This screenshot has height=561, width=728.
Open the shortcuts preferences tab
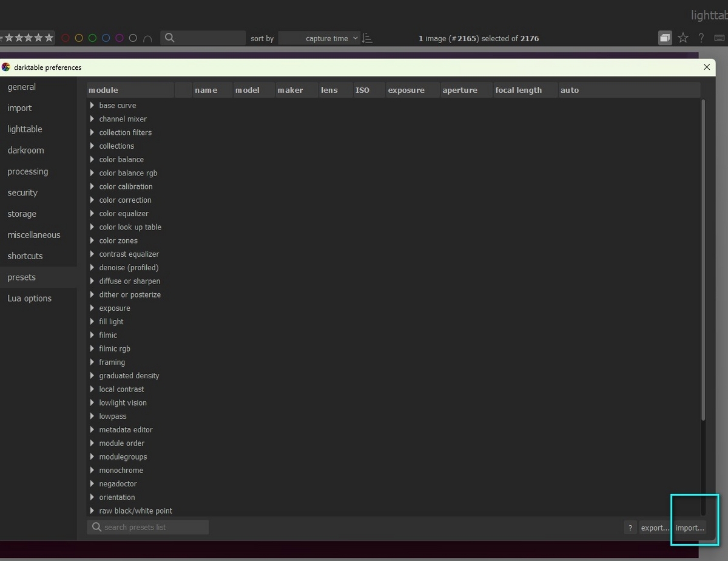[38, 256]
